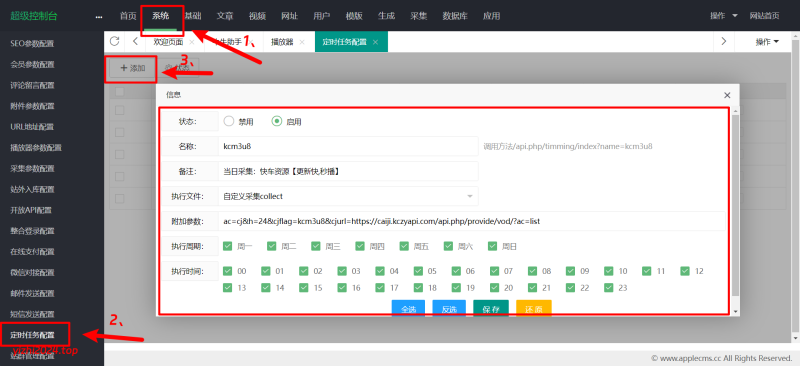
Task: Close the 定时任务配置 tab
Action: 375,42
